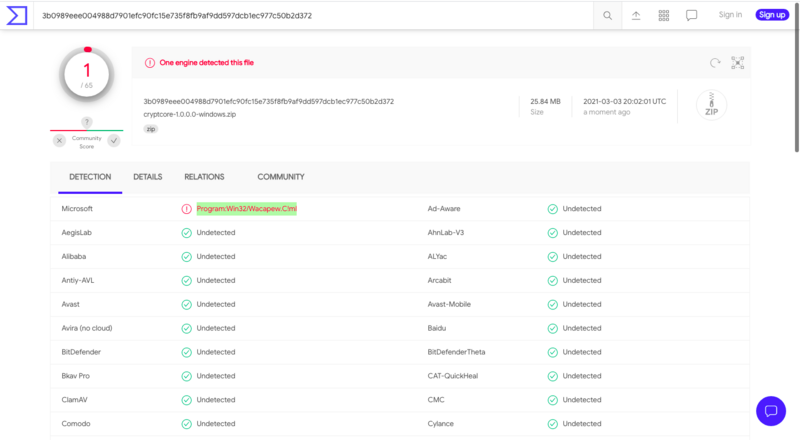Click the 1 / 65 detection score gauge
800x440 pixels.
pos(87,75)
